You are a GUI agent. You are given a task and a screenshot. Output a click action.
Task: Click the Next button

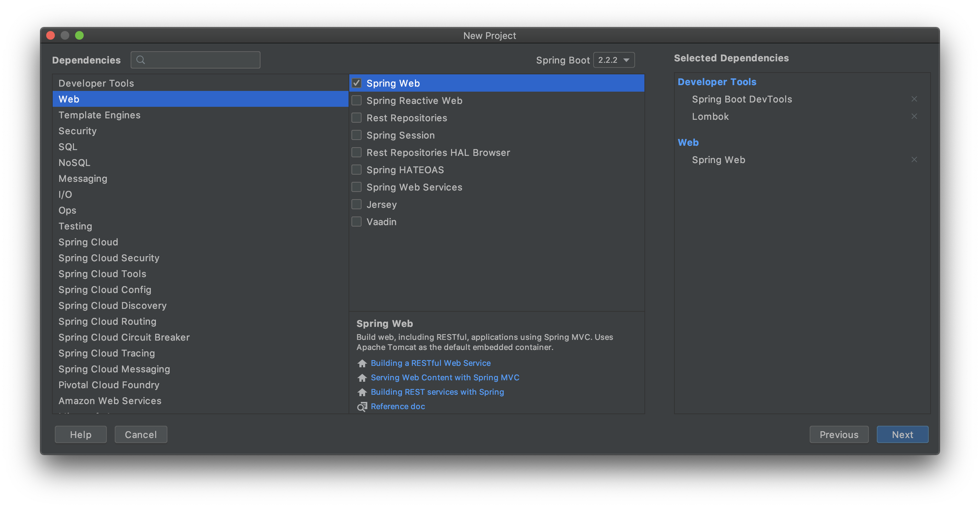coord(902,434)
